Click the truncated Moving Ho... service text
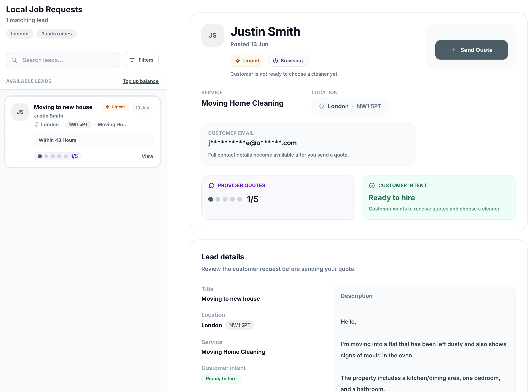Viewport: 532px width, 392px height. tap(113, 125)
